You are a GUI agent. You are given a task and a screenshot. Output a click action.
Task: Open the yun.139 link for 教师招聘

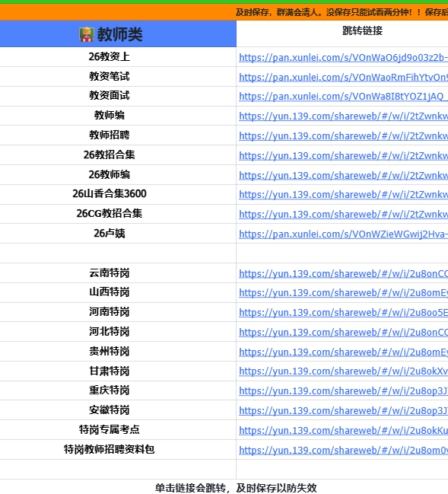(x=343, y=135)
